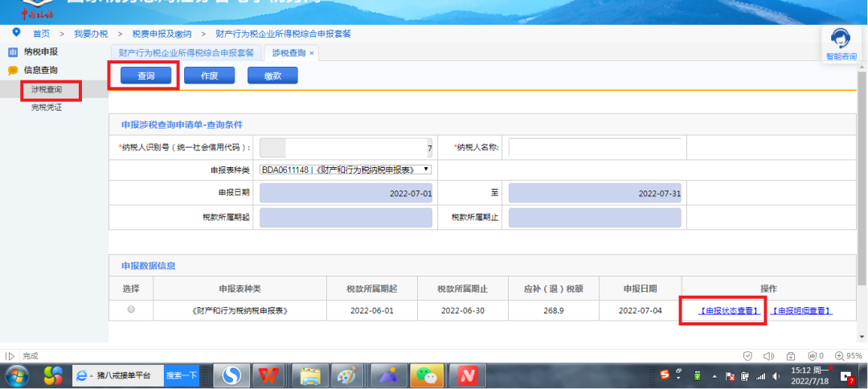Viewport: 868px width, 389px height.
Task: Show hidden system tray icons
Action: coord(714,376)
